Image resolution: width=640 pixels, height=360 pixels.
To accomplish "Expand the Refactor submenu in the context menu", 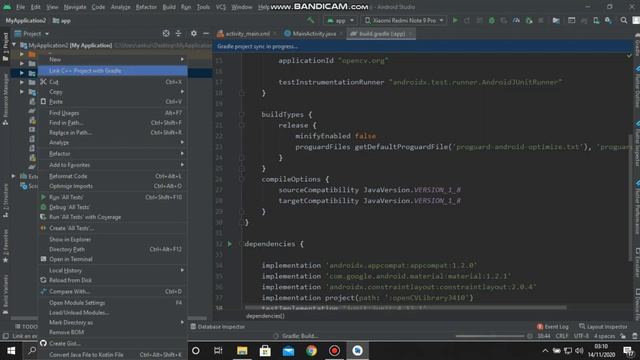I will (182, 153).
